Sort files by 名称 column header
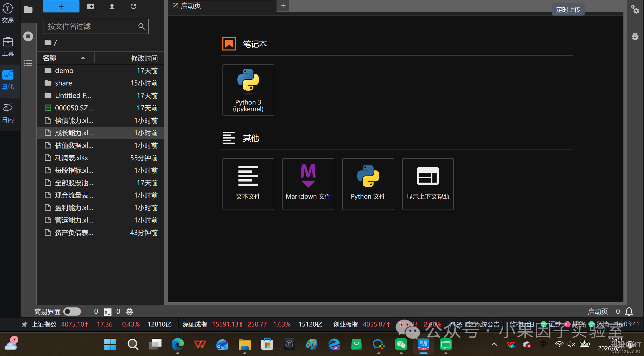The width and height of the screenshot is (644, 356). point(66,58)
